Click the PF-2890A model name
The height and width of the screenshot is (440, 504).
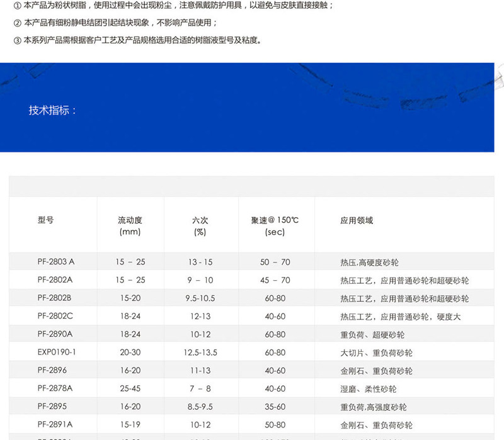click(x=55, y=334)
